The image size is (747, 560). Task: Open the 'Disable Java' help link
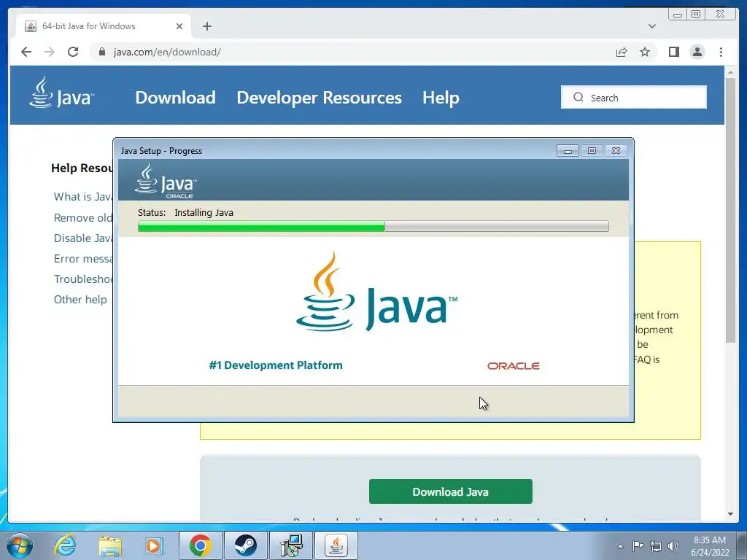[x=83, y=238]
